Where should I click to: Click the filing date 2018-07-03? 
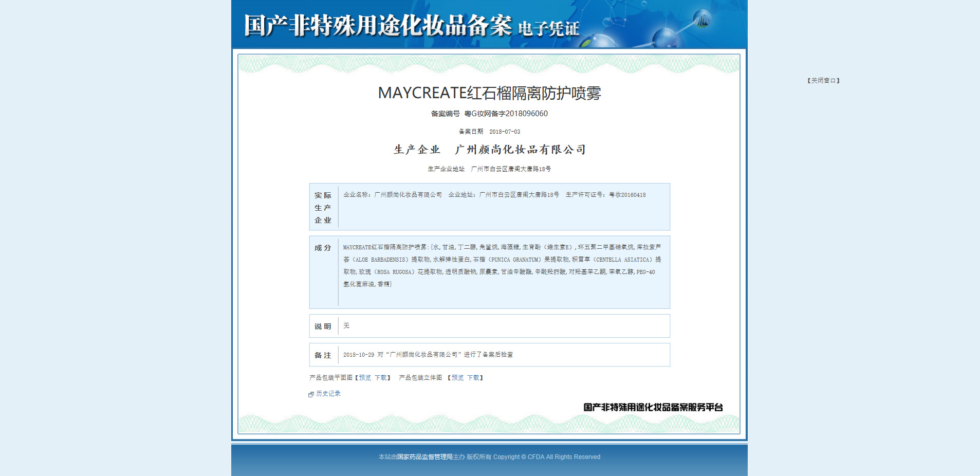click(505, 132)
